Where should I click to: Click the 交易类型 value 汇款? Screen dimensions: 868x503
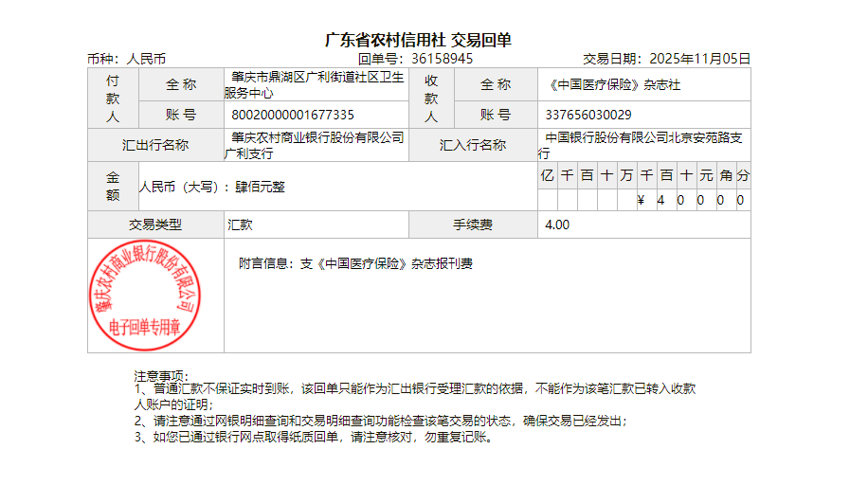tap(239, 225)
